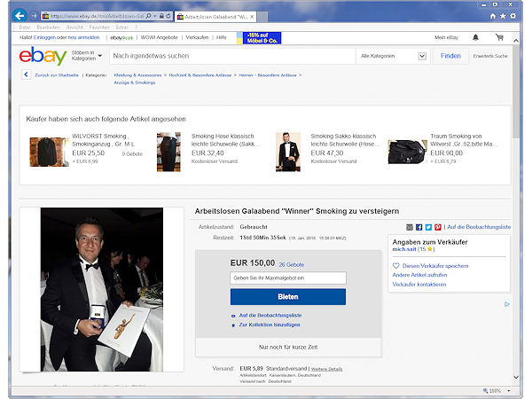Click the refresh icon in address bar
The height and width of the screenshot is (399, 532).
(168, 16)
